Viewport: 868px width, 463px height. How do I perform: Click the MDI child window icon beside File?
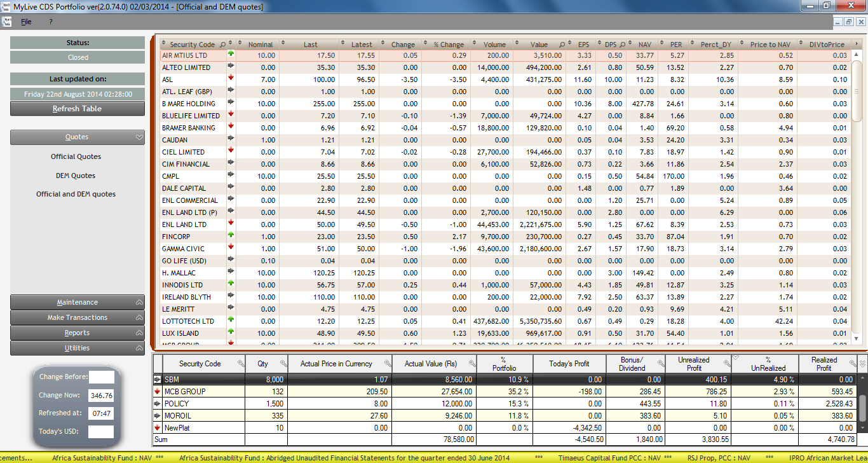coord(7,22)
